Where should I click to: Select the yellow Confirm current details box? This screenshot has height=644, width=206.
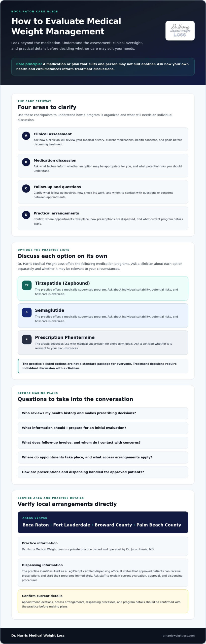point(103,601)
